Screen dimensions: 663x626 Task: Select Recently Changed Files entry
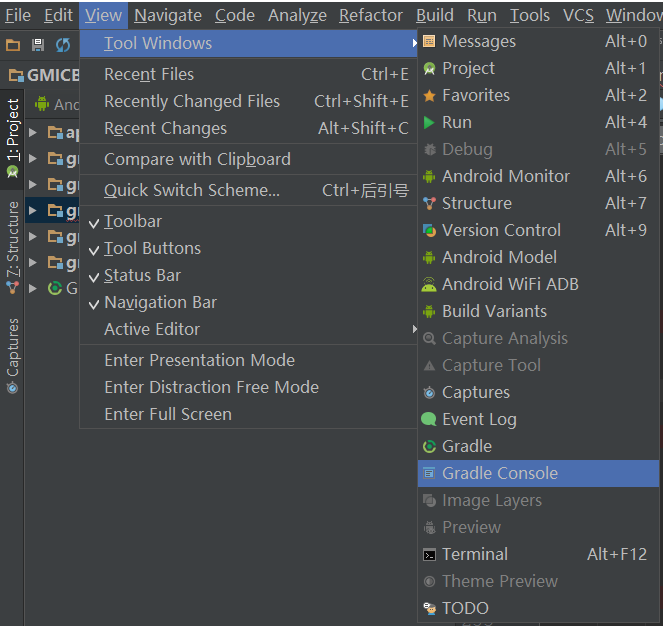coord(249,102)
